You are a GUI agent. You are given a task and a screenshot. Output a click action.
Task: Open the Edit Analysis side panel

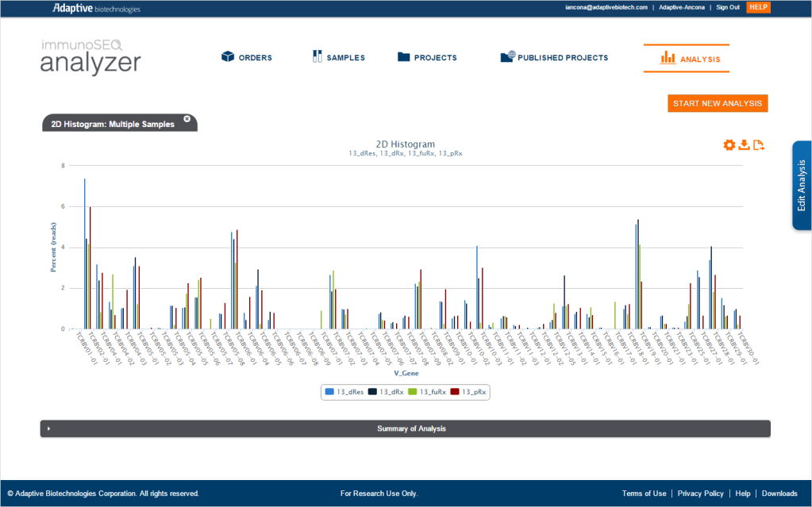(x=802, y=186)
